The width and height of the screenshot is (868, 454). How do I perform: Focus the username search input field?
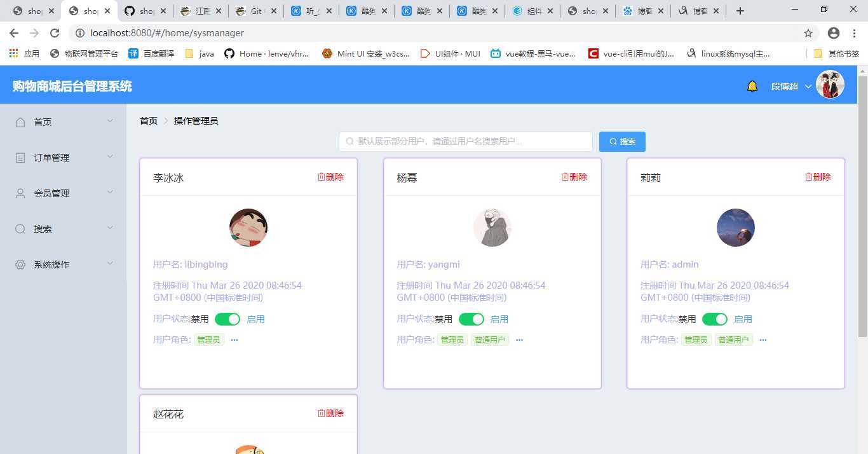tap(466, 142)
